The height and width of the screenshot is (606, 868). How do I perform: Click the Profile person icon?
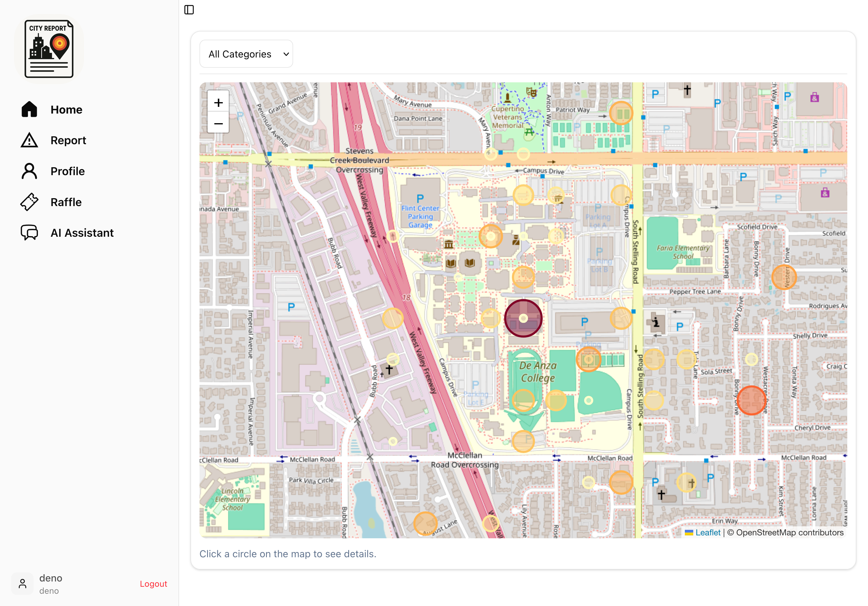tap(29, 171)
